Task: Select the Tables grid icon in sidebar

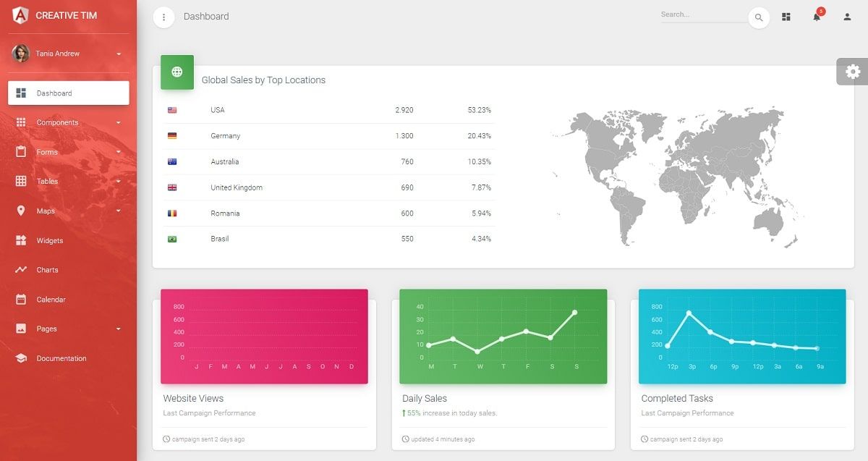Action: coord(21,181)
